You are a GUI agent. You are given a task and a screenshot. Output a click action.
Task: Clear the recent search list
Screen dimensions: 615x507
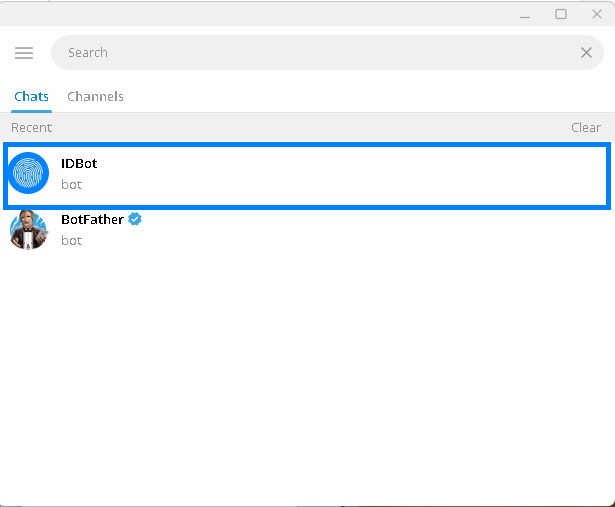(x=586, y=127)
